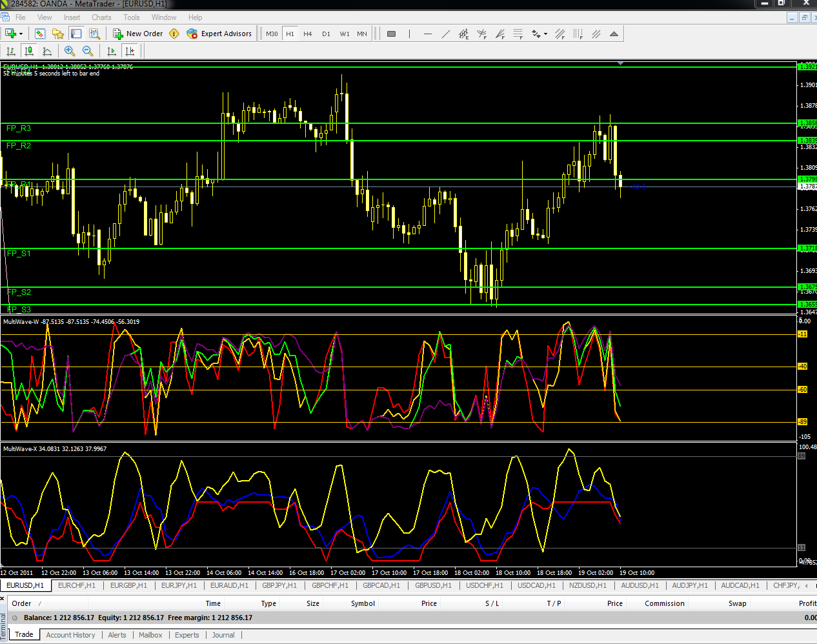Open the Journal terminal tab
817x644 pixels.
pyautogui.click(x=223, y=635)
